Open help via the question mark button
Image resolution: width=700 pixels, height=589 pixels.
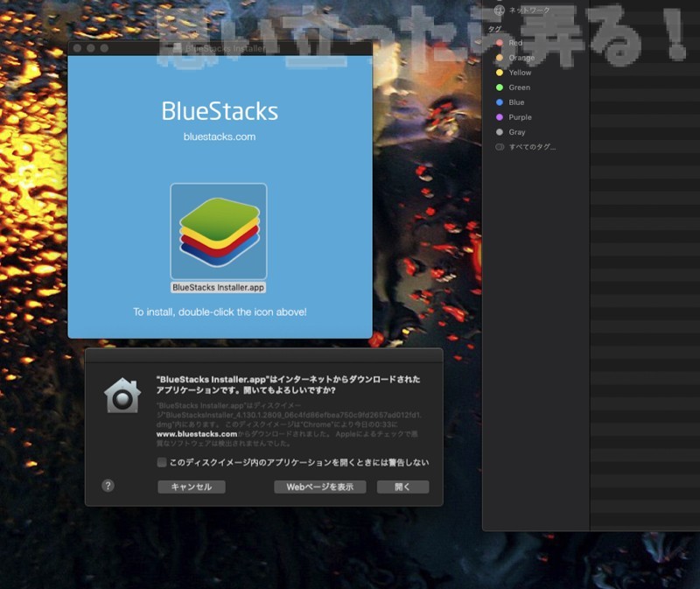click(x=108, y=486)
